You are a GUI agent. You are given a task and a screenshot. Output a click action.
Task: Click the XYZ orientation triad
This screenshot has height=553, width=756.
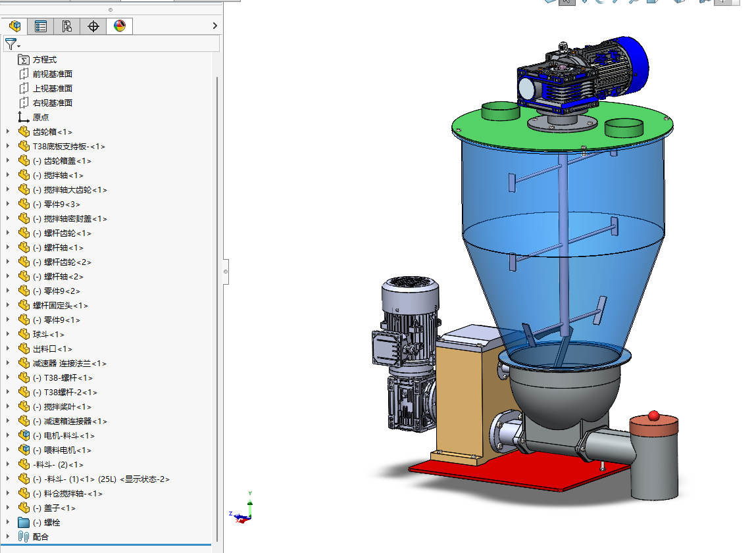(x=242, y=510)
